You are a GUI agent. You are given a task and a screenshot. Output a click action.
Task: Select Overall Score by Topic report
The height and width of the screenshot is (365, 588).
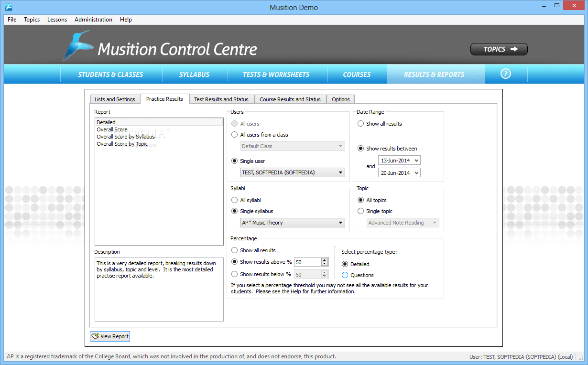click(x=159, y=144)
